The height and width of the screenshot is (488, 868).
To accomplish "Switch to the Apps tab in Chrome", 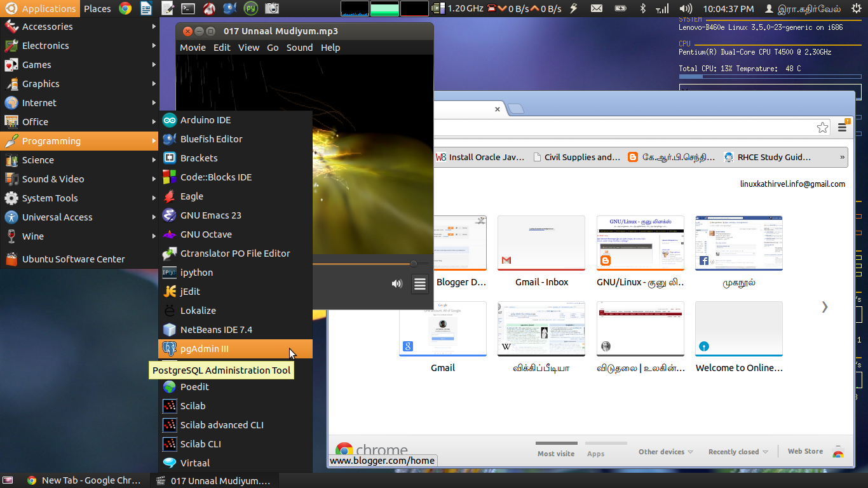I will coord(595,453).
